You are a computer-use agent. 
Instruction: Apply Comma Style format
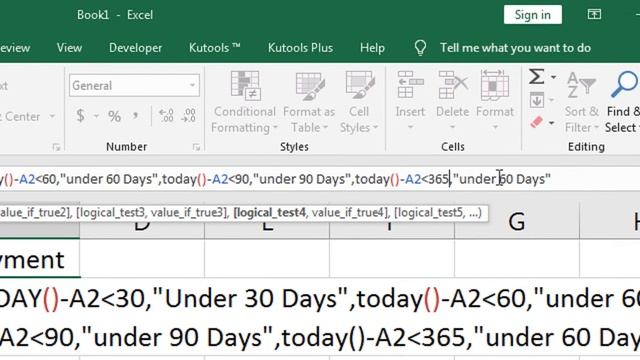point(135,116)
